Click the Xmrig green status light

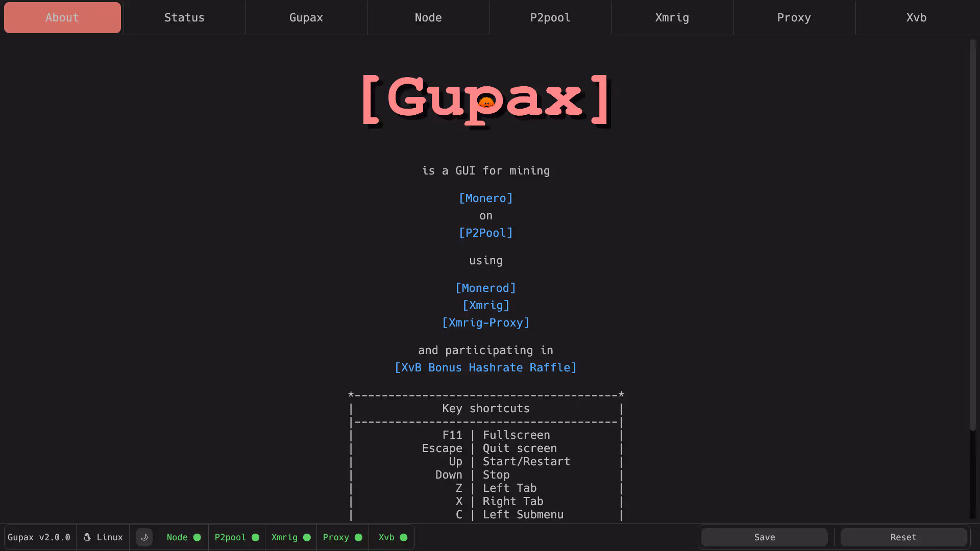tap(307, 537)
